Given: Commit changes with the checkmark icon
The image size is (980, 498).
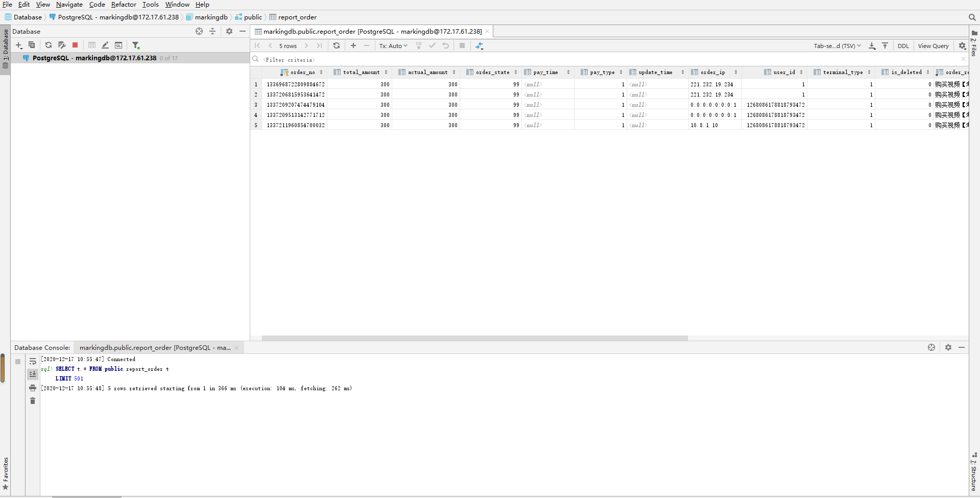Looking at the screenshot, I should click(x=433, y=45).
